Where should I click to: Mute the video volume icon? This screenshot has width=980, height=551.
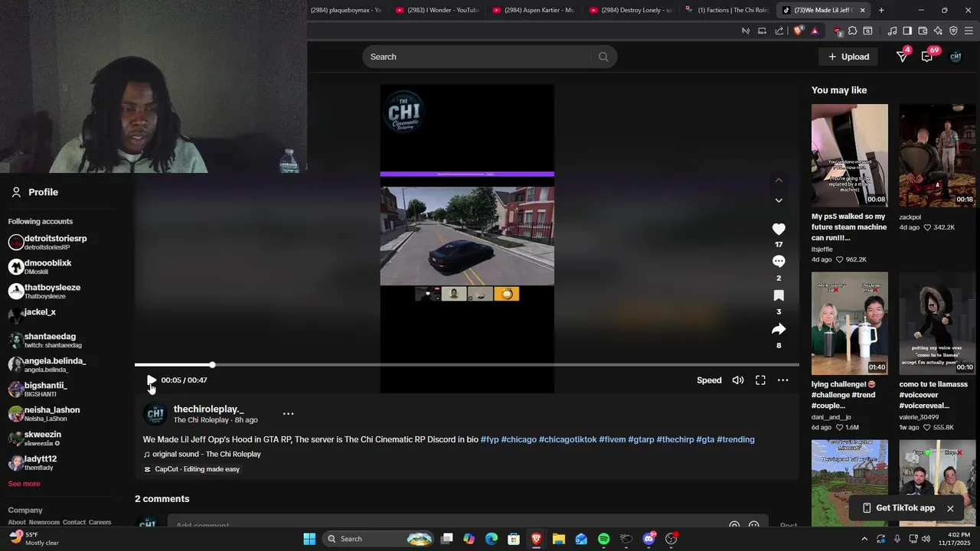click(738, 380)
